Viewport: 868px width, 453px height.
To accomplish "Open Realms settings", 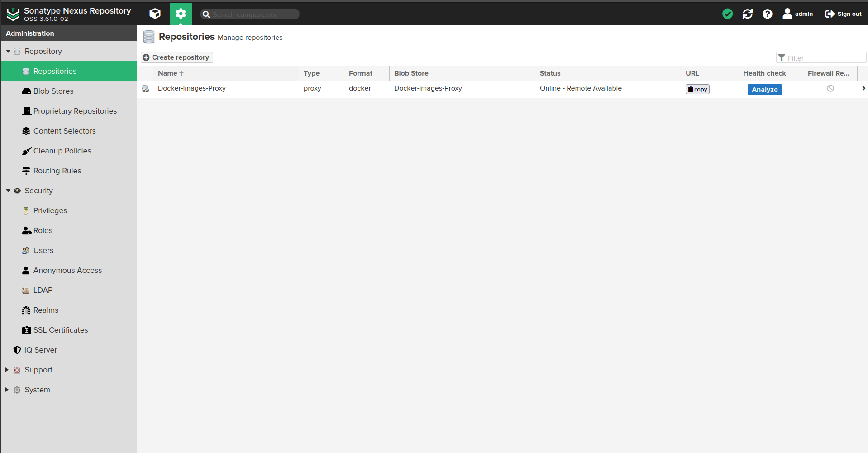I will click(69, 310).
